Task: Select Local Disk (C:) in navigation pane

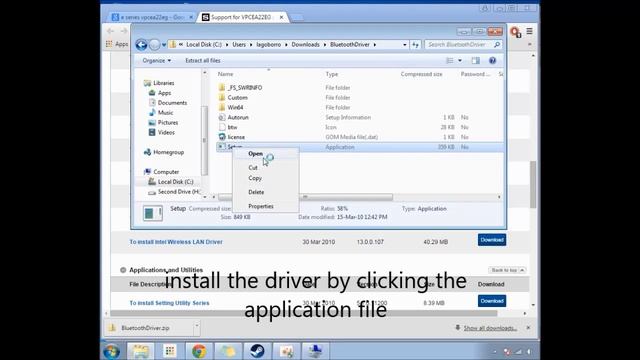Action: pyautogui.click(x=176, y=182)
